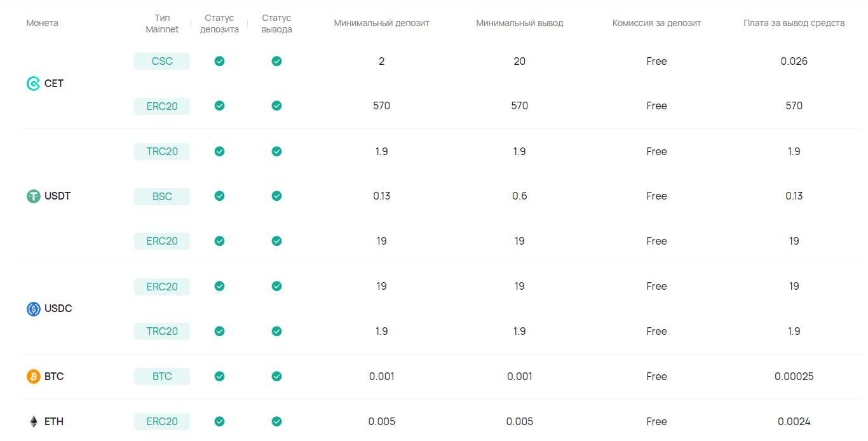The width and height of the screenshot is (868, 441).
Task: Select the CSC mainnet tag for CET
Action: [x=162, y=61]
